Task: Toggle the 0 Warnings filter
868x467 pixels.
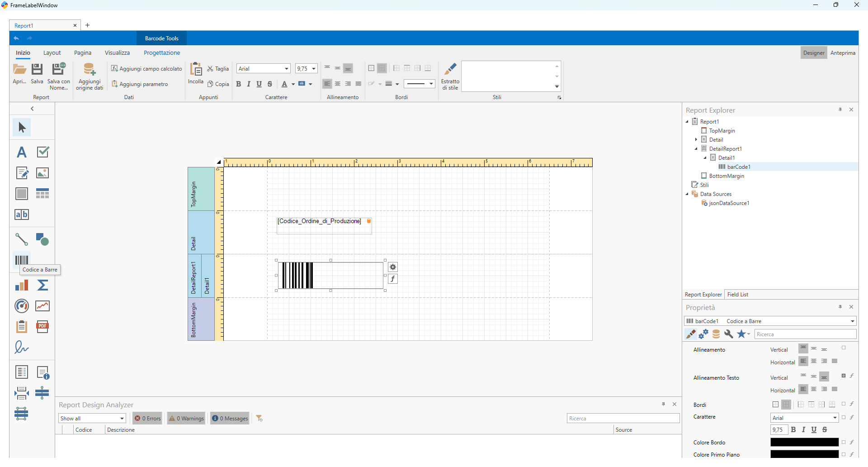Action: point(186,418)
